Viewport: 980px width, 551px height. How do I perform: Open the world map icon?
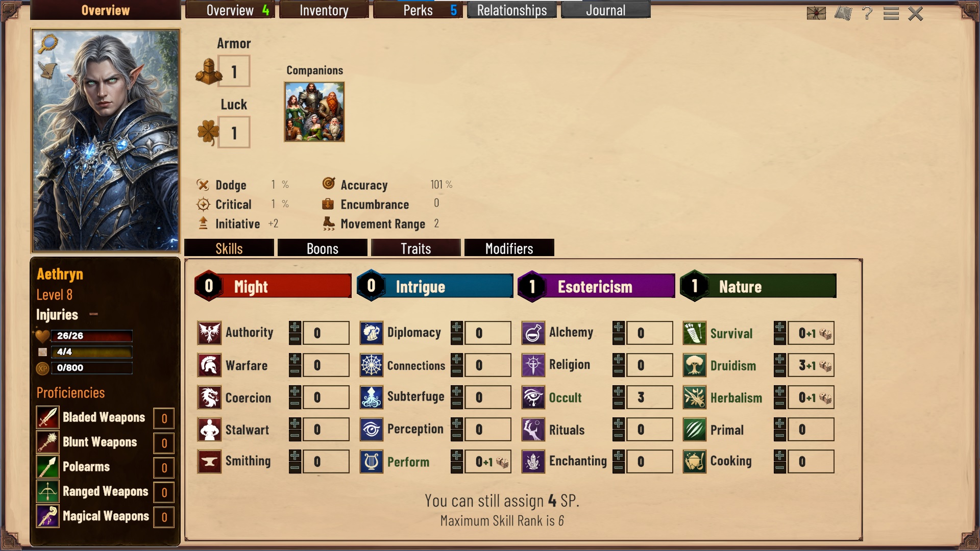843,13
